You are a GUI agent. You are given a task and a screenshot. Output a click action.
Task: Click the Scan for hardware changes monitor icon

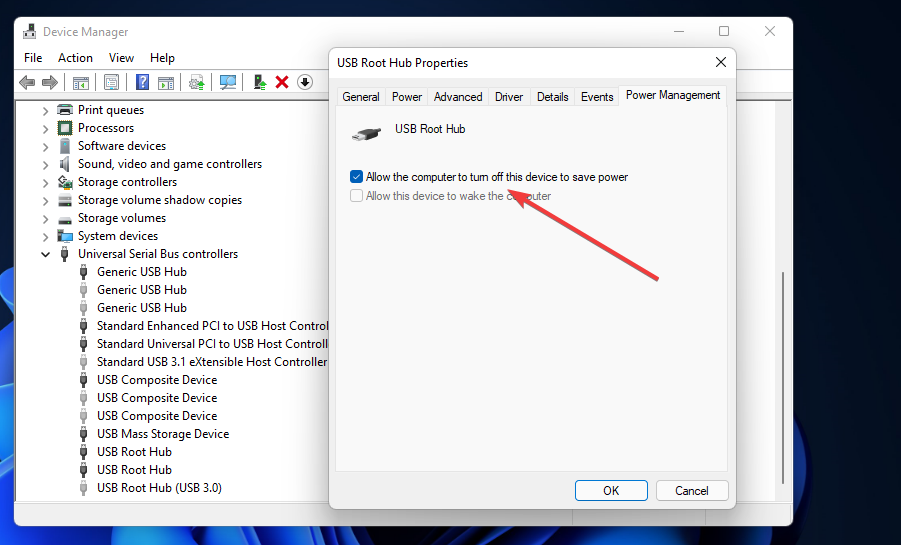(x=228, y=82)
